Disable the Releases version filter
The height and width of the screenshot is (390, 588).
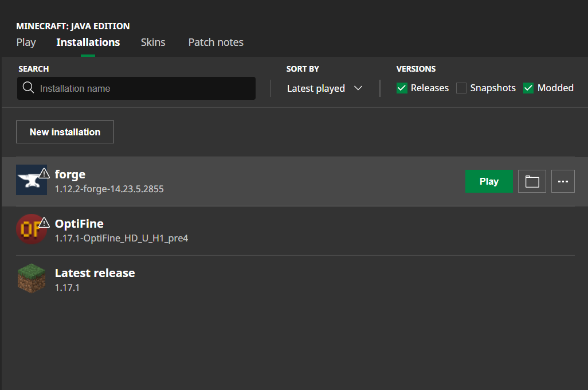pyautogui.click(x=402, y=88)
